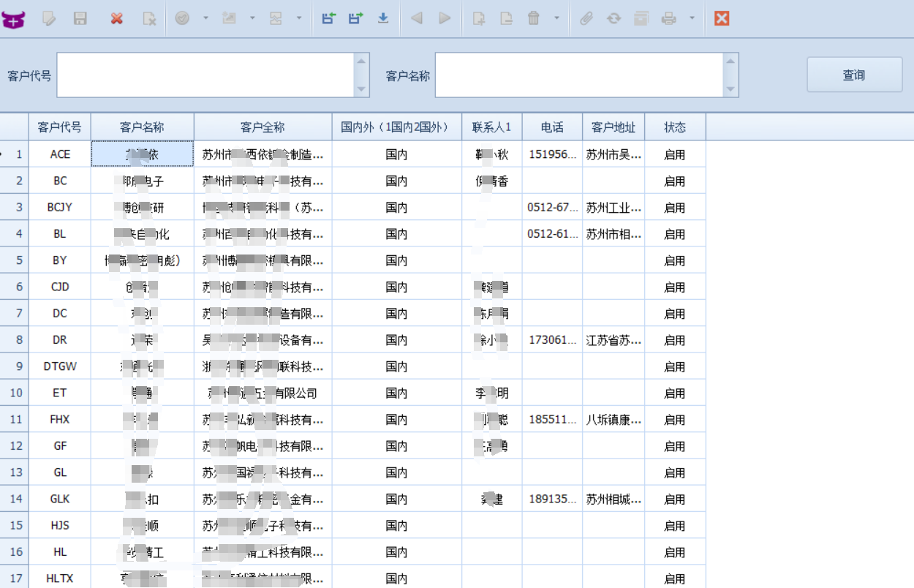
Task: Click row number 13 header for GL
Action: click(x=15, y=472)
